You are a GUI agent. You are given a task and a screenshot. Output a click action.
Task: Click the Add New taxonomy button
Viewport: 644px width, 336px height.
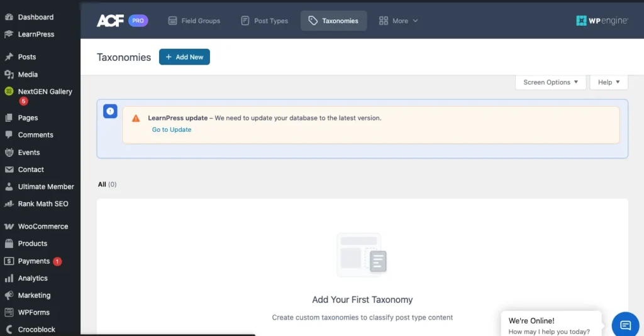tap(184, 57)
